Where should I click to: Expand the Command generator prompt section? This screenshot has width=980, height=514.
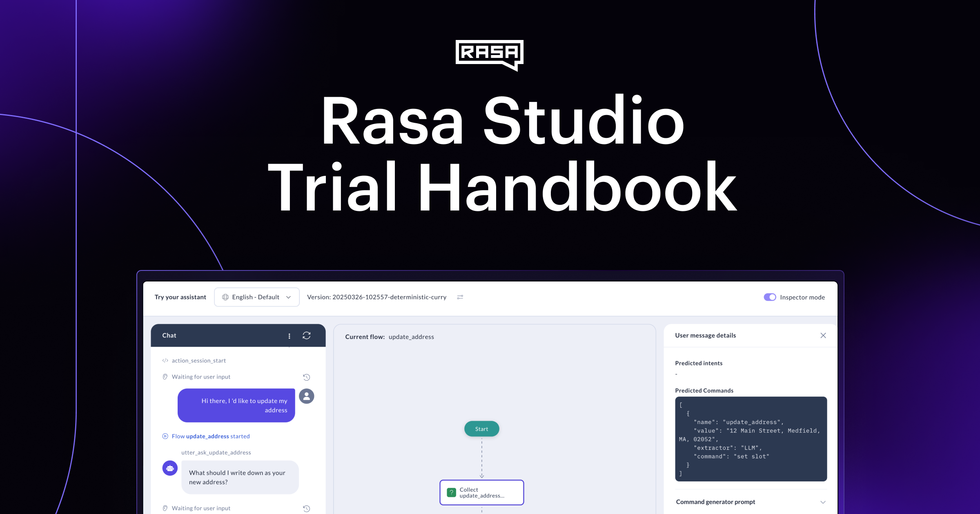823,502
